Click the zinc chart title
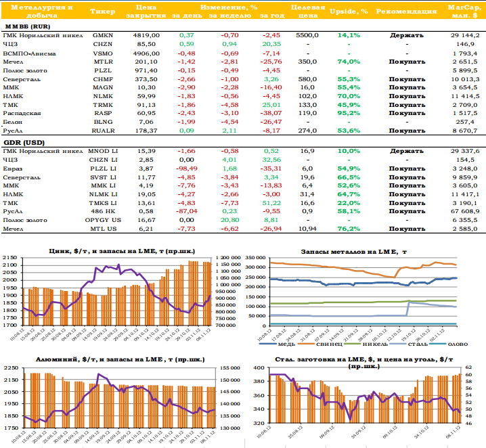Image resolution: width=486 pixels, height=448 pixels. (122, 251)
